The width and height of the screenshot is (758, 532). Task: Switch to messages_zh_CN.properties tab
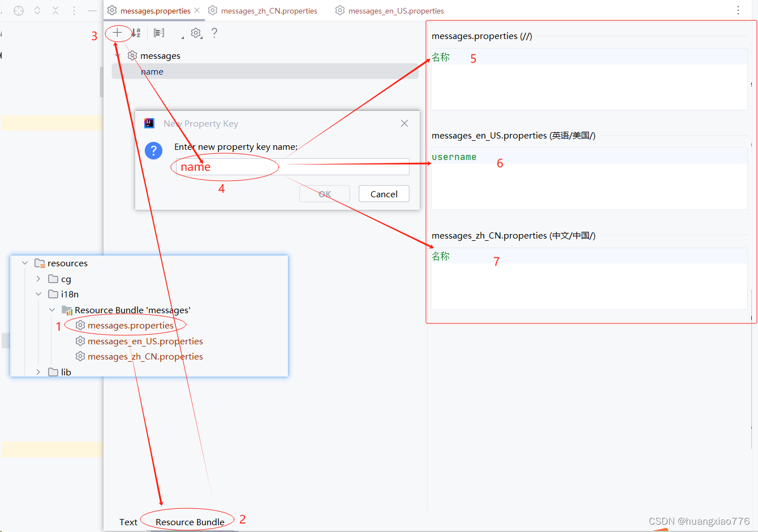pos(262,11)
